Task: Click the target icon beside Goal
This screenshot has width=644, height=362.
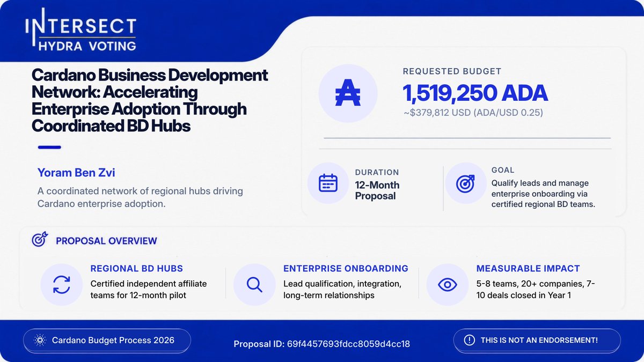Action: pyautogui.click(x=465, y=183)
